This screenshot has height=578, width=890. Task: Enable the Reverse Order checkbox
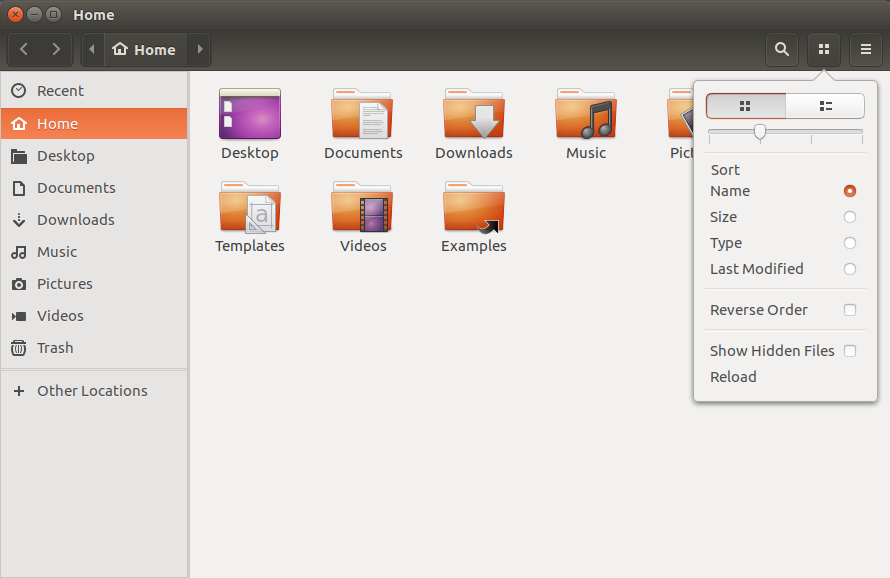850,310
